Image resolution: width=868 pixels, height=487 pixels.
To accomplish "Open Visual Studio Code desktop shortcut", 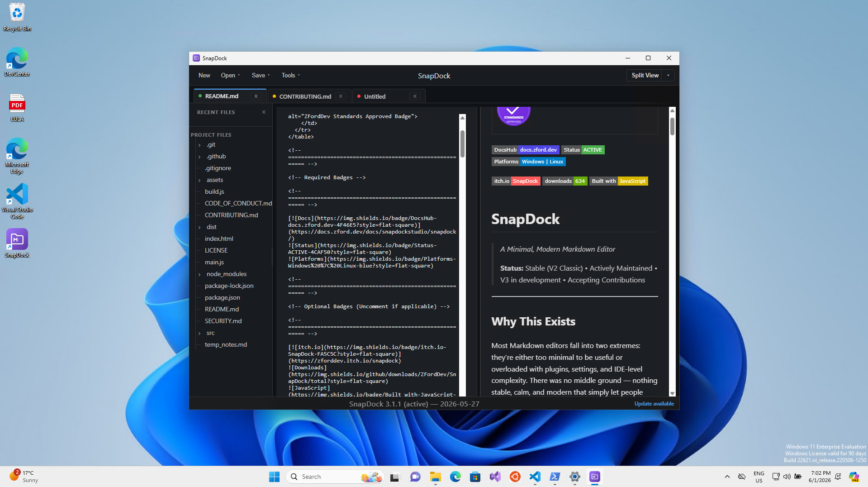I will [17, 201].
